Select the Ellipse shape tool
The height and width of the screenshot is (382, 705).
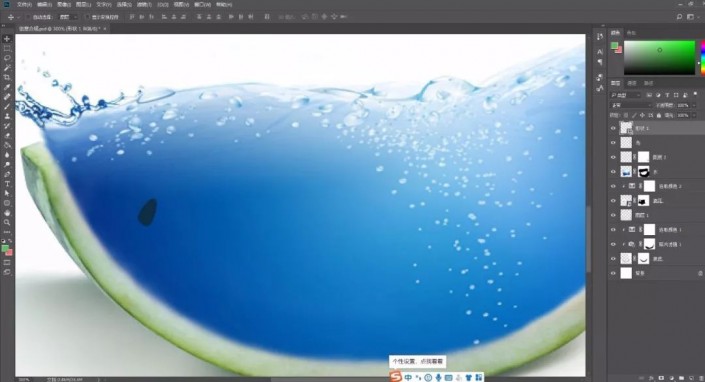[x=7, y=203]
